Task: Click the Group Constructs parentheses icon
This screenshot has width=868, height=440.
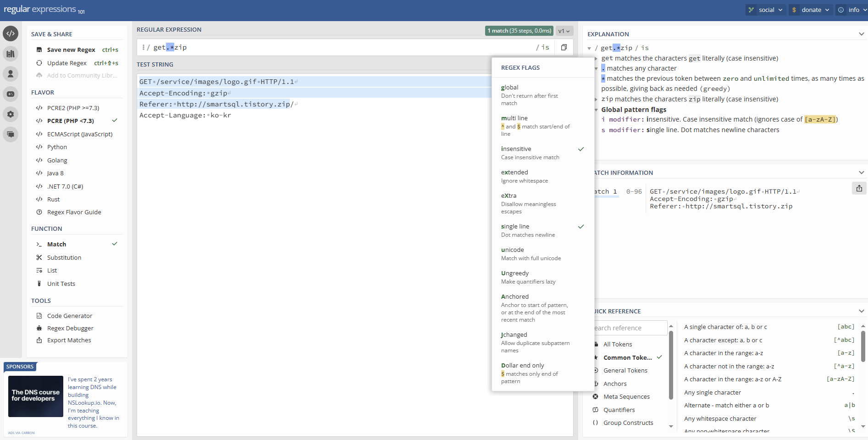Action: click(595, 423)
